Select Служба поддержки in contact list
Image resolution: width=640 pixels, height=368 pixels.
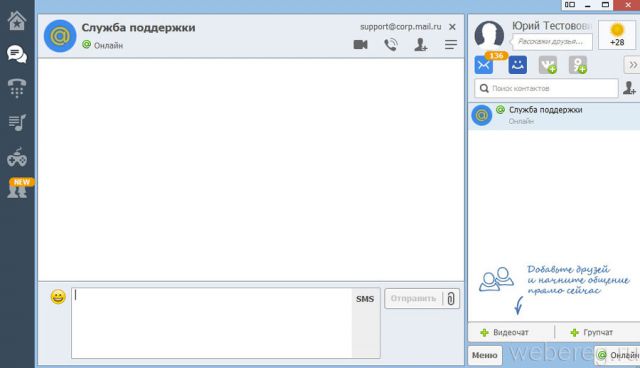click(x=554, y=116)
